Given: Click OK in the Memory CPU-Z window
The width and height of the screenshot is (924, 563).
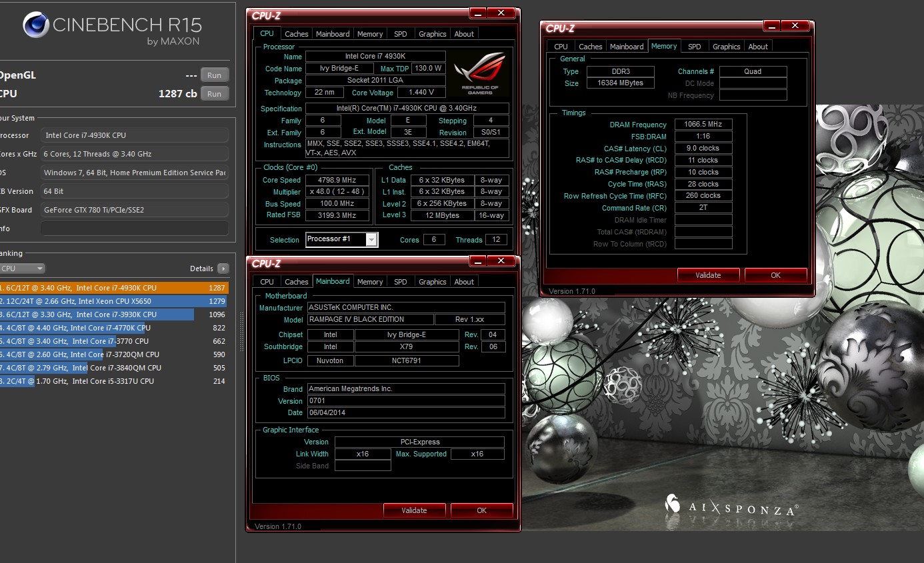Looking at the screenshot, I should pos(775,275).
